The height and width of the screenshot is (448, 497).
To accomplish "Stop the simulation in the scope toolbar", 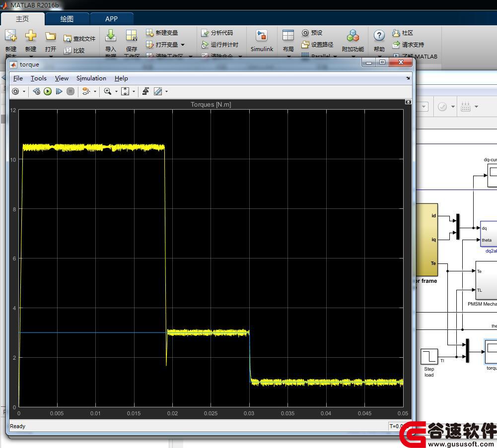I will coord(71,92).
